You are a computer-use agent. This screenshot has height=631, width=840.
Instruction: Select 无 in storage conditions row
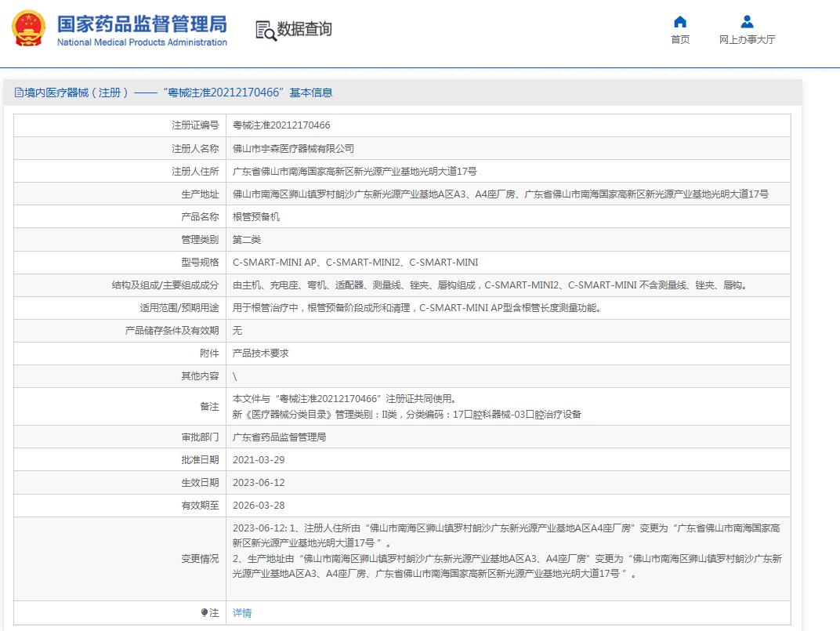237,331
